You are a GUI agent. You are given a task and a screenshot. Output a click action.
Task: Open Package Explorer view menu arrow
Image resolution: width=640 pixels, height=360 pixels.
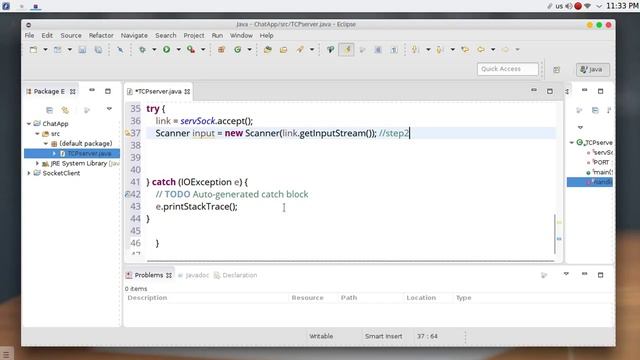[109, 109]
